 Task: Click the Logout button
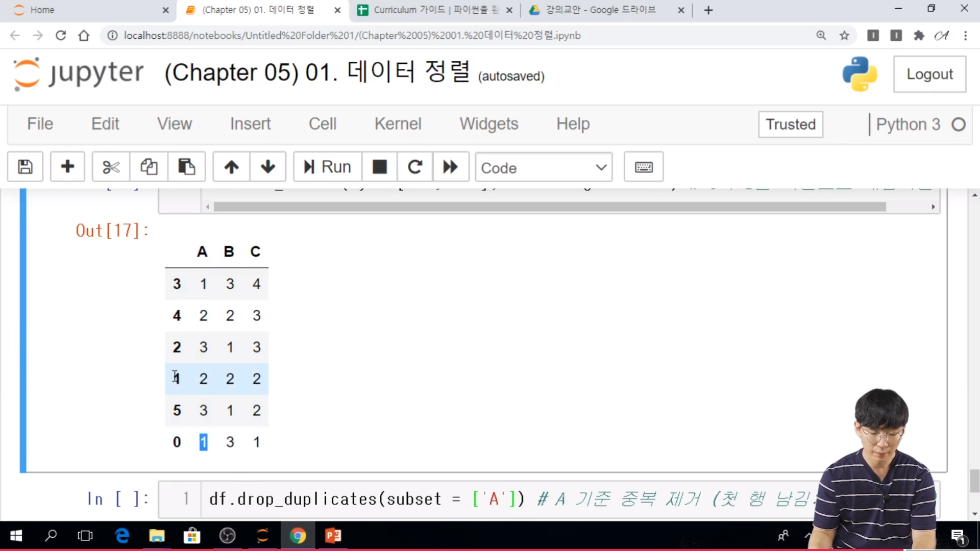tap(929, 74)
